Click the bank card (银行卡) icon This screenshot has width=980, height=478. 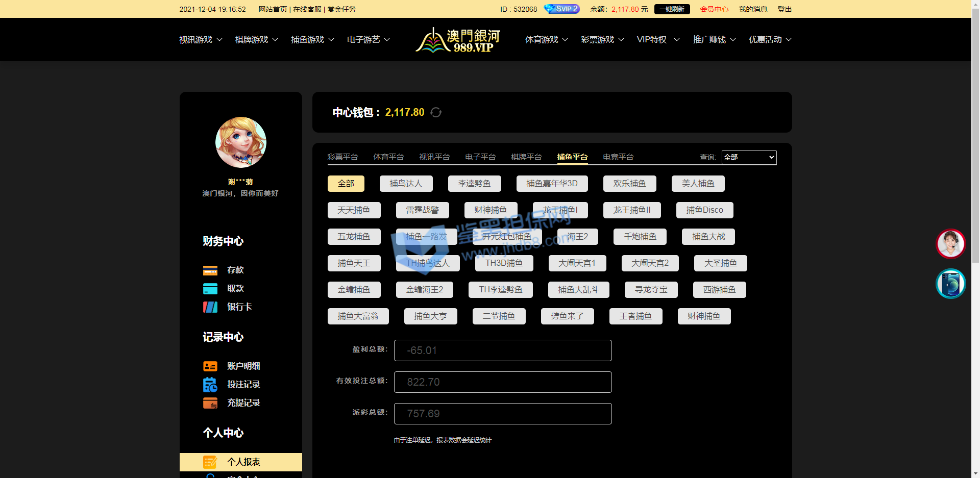210,307
